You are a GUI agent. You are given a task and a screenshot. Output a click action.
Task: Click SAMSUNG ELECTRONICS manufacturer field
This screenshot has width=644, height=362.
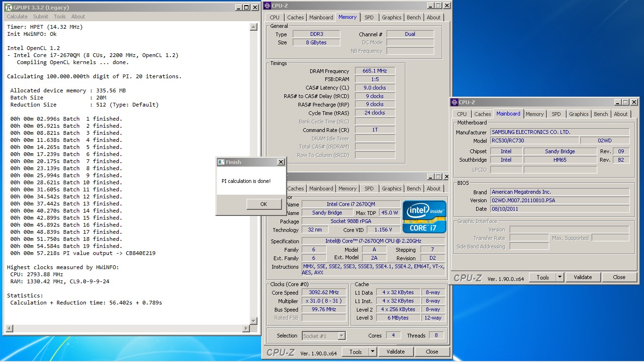tap(560, 132)
